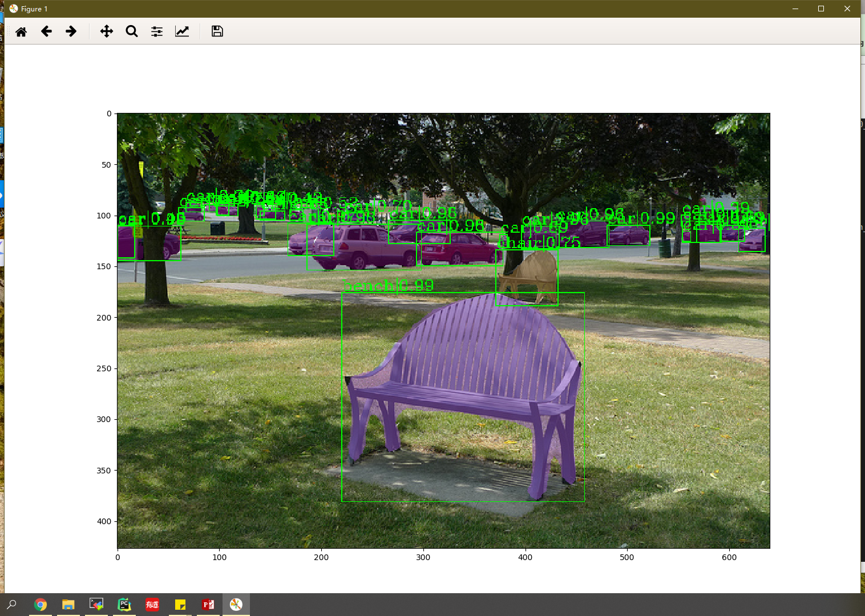Go back to the previous view

pyautogui.click(x=46, y=31)
